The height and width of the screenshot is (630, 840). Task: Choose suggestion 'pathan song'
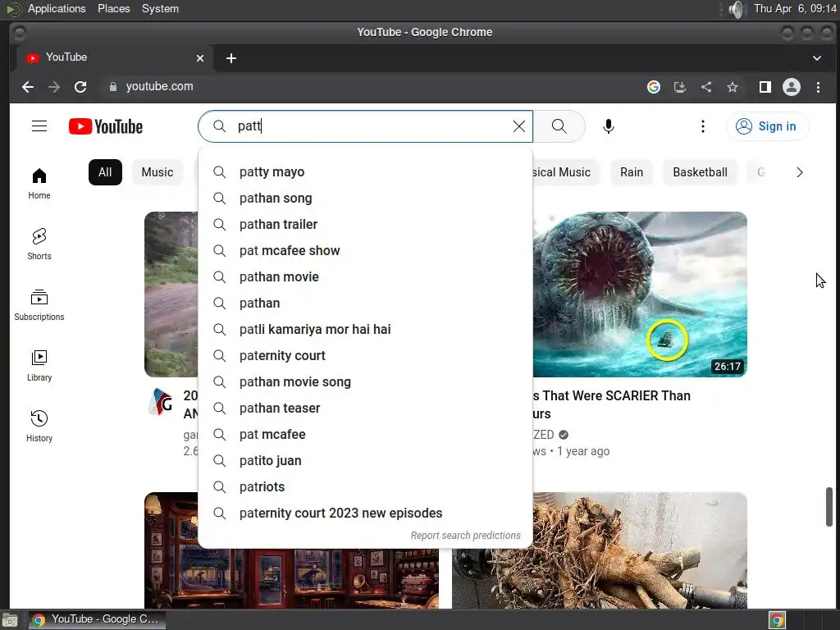point(365,199)
